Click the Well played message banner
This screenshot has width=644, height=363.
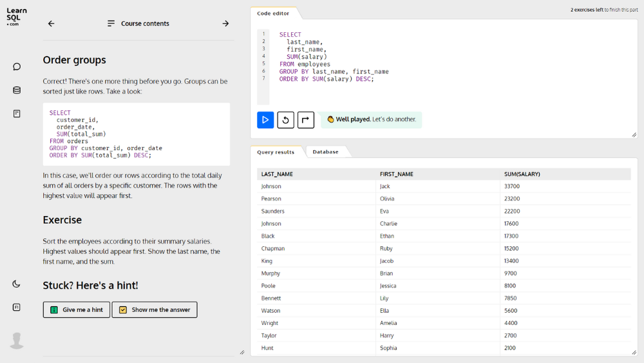pos(372,120)
